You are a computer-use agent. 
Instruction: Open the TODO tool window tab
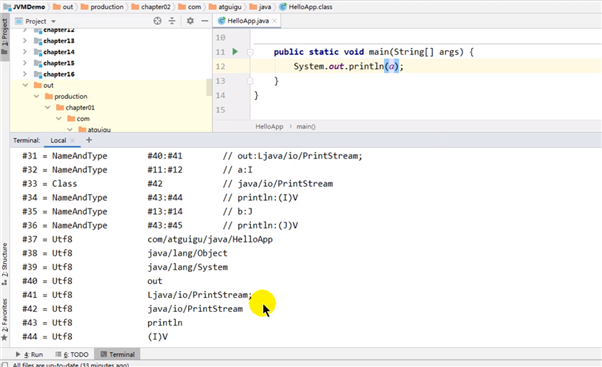coord(72,354)
